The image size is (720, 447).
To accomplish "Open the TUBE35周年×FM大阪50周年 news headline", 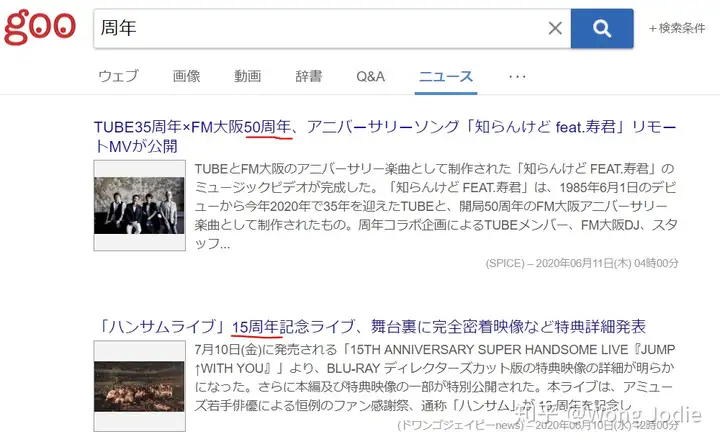I will 385,136.
